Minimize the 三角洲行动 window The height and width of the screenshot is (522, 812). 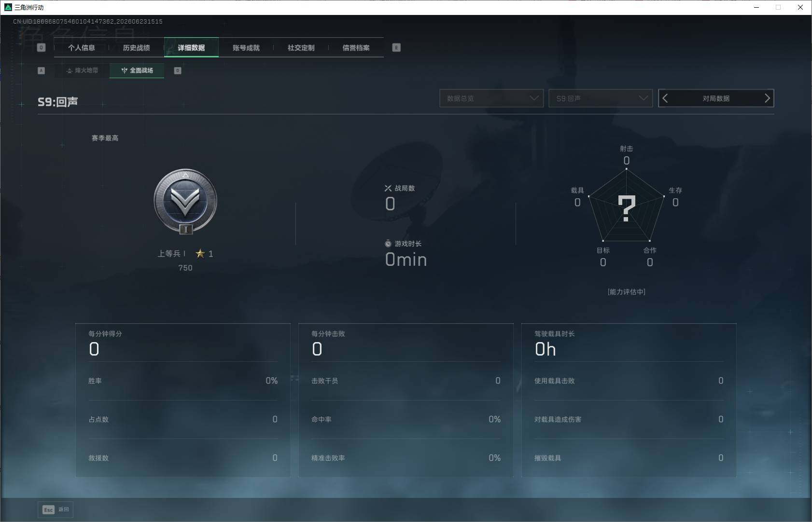point(756,7)
